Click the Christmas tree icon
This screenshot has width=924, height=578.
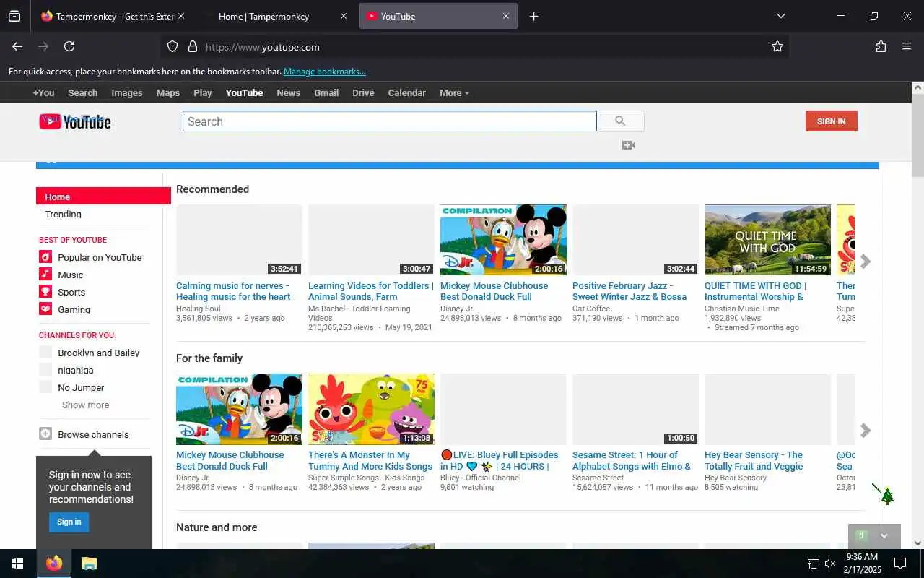point(887,496)
